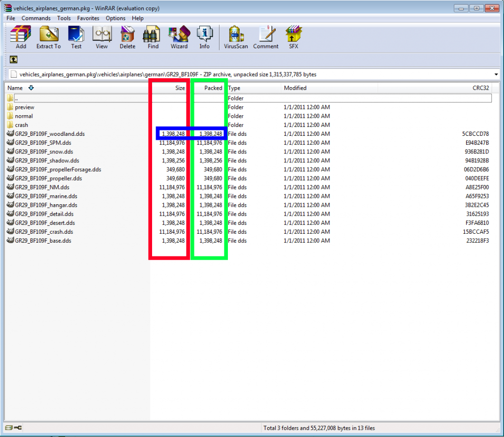This screenshot has width=504, height=437.
Task: Click CRC32 value 5CBCCD78
Action: point(475,134)
